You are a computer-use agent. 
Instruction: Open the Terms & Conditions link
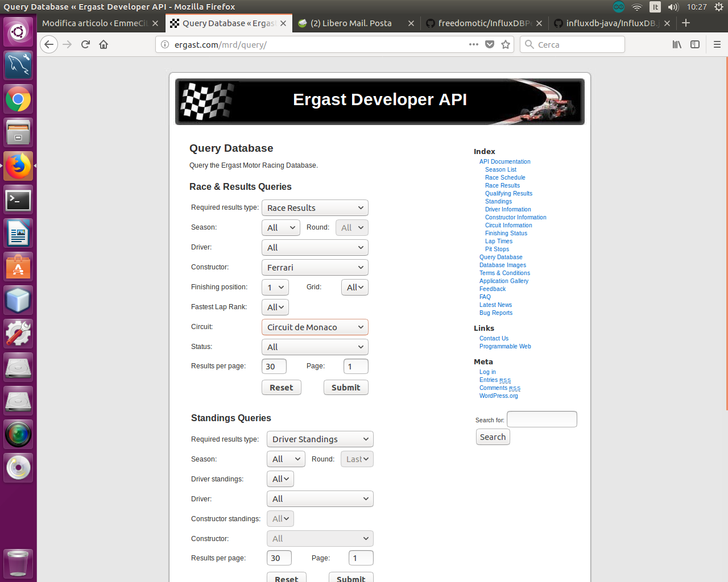(x=504, y=273)
